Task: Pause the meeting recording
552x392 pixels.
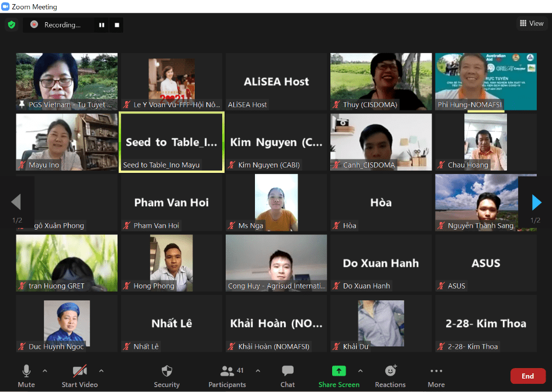Action: (x=102, y=25)
